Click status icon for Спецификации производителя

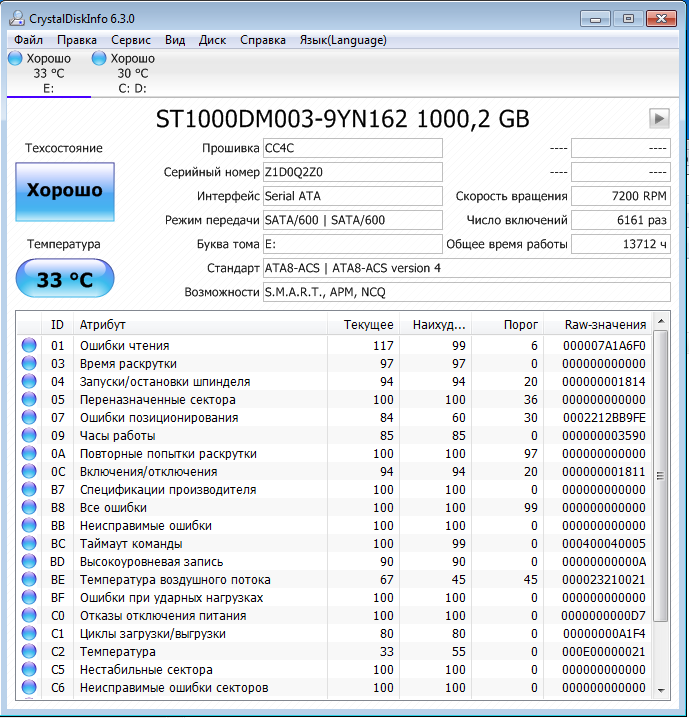(x=29, y=489)
